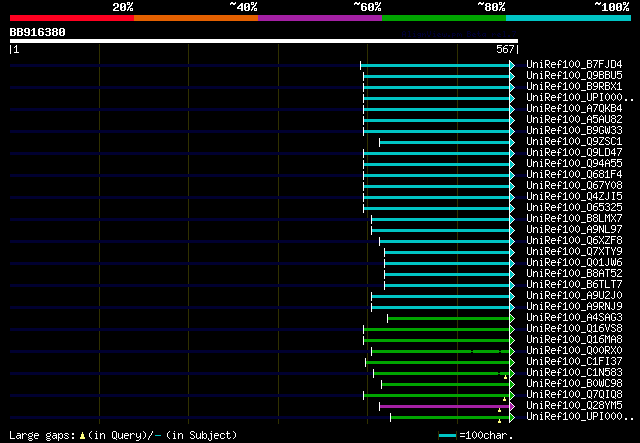Screen dimensions: 640x443
Task: Select the UniRef100_B6TLT7 label
Action: [x=574, y=285]
